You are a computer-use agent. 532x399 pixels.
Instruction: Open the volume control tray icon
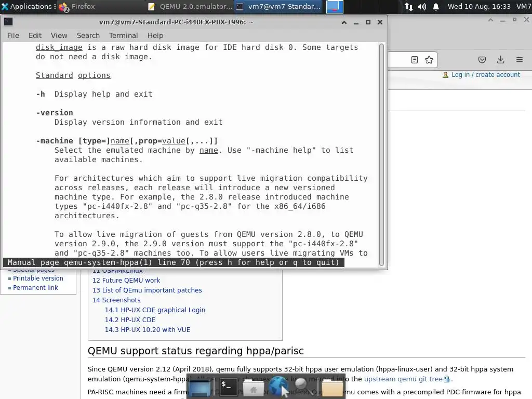[422, 7]
